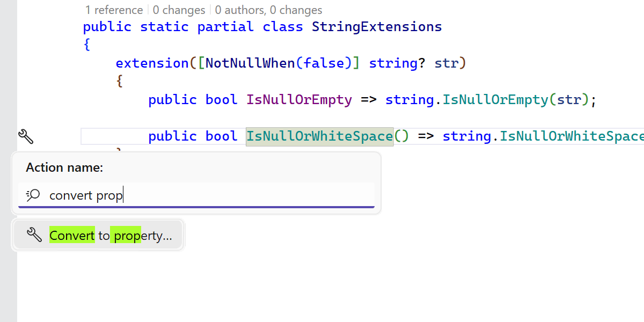The width and height of the screenshot is (644, 322).
Task: Select the "Convert to property..." action
Action: pos(110,236)
